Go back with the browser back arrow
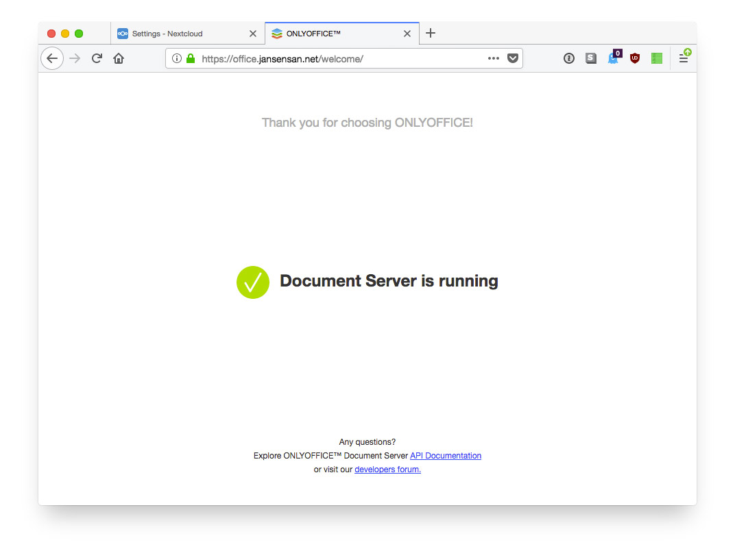The height and width of the screenshot is (560, 735). (x=52, y=58)
